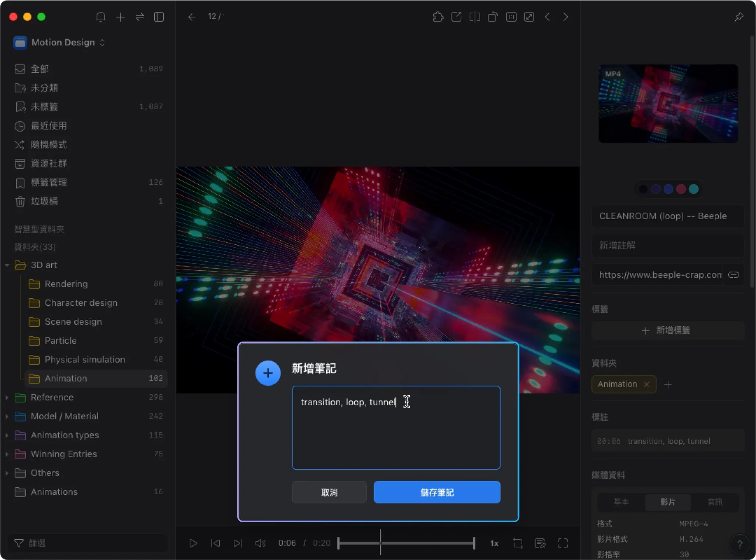Pin the inspector panel
The width and height of the screenshot is (756, 560).
click(x=739, y=17)
